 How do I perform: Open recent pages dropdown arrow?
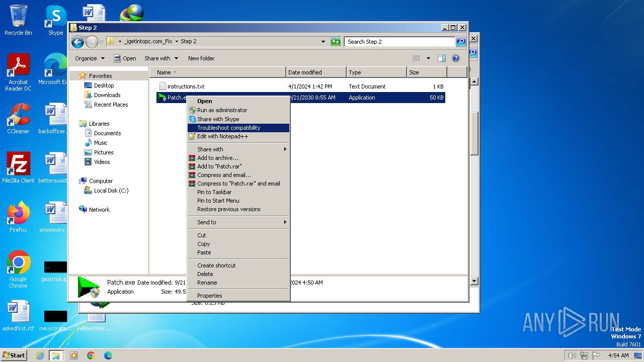(102, 42)
